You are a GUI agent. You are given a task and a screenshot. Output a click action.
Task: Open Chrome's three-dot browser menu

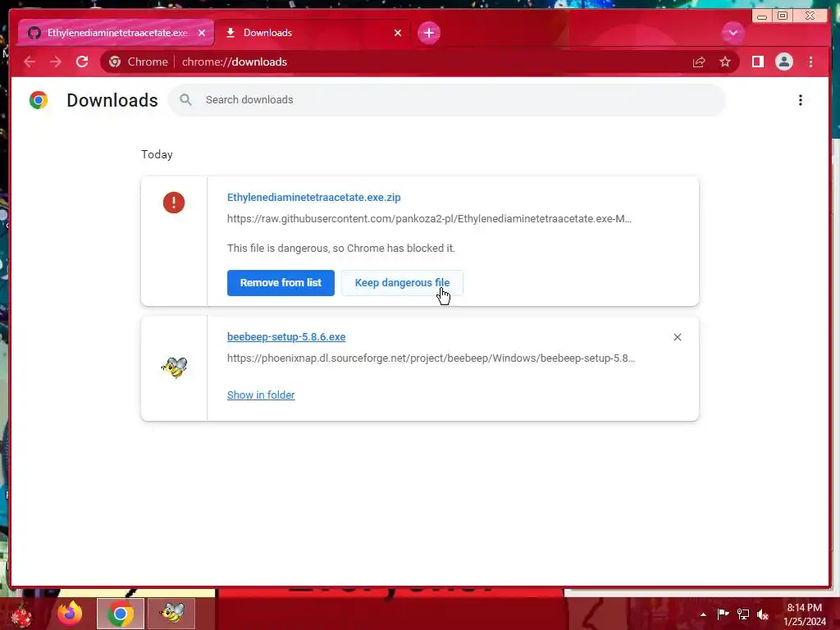[x=810, y=62]
